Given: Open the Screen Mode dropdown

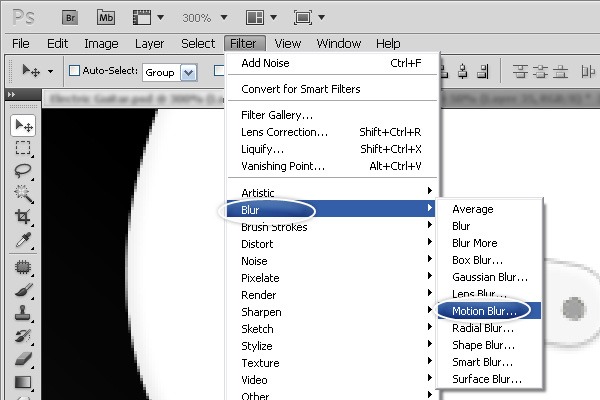Looking at the screenshot, I should 309,18.
